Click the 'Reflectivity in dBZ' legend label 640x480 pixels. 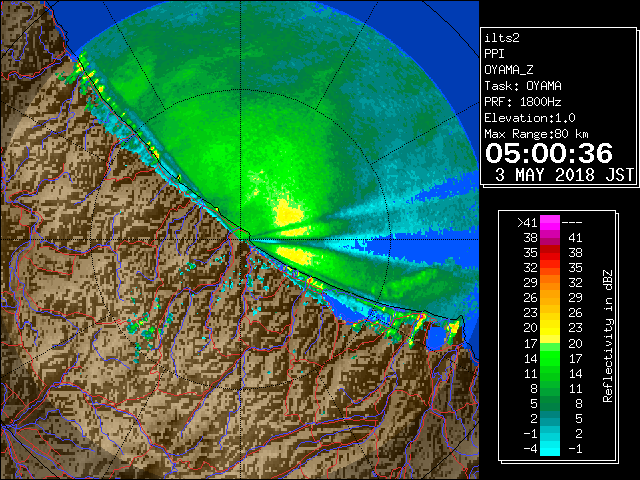pos(608,336)
